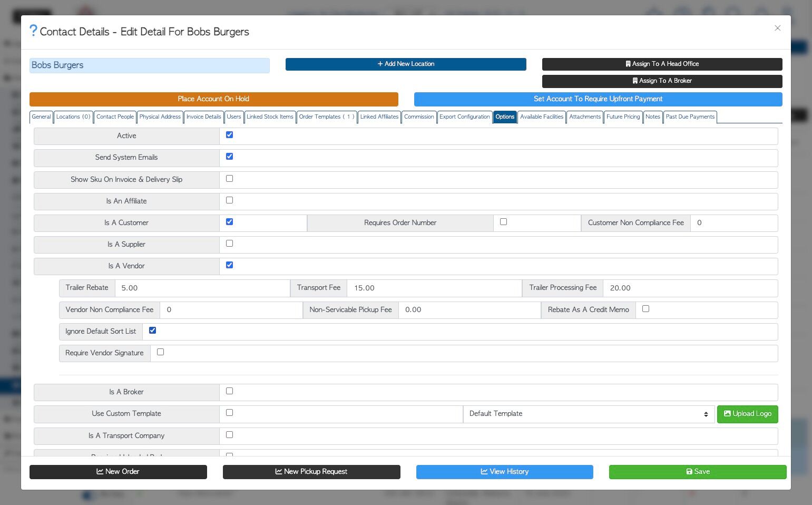Edit the Trailer Rebate value
Image resolution: width=812 pixels, height=505 pixels.
click(x=202, y=288)
